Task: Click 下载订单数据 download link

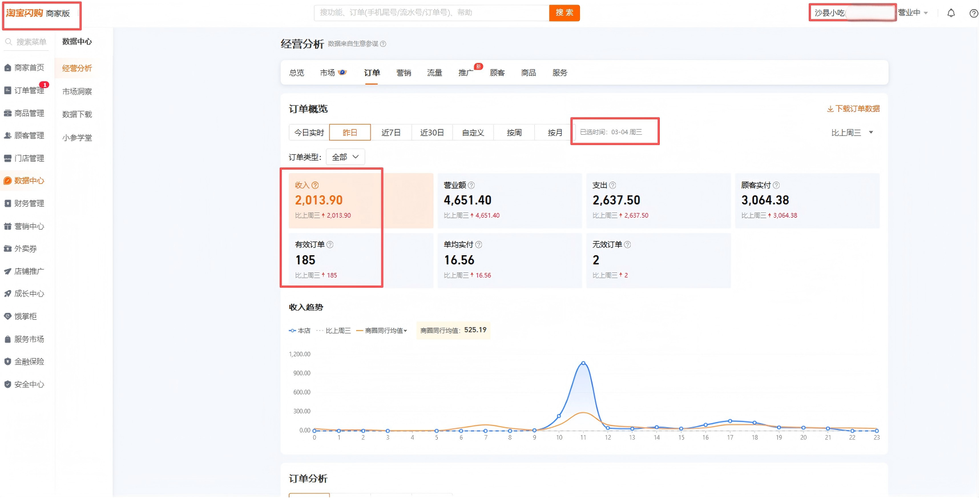Action: pos(853,109)
